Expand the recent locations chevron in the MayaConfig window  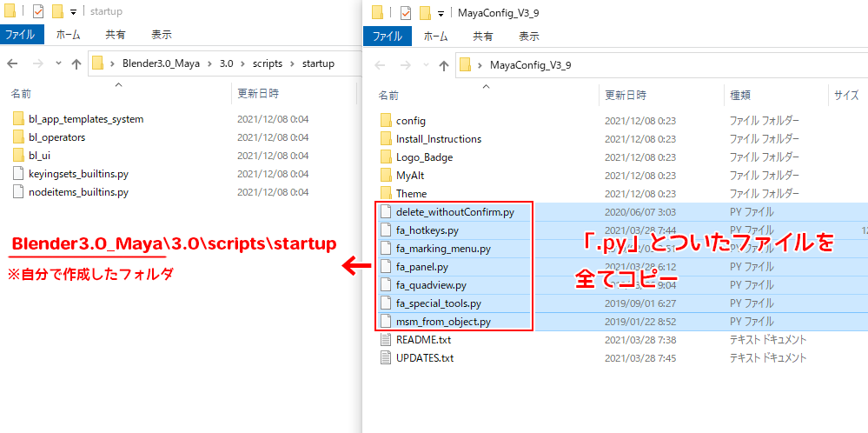pyautogui.click(x=425, y=65)
